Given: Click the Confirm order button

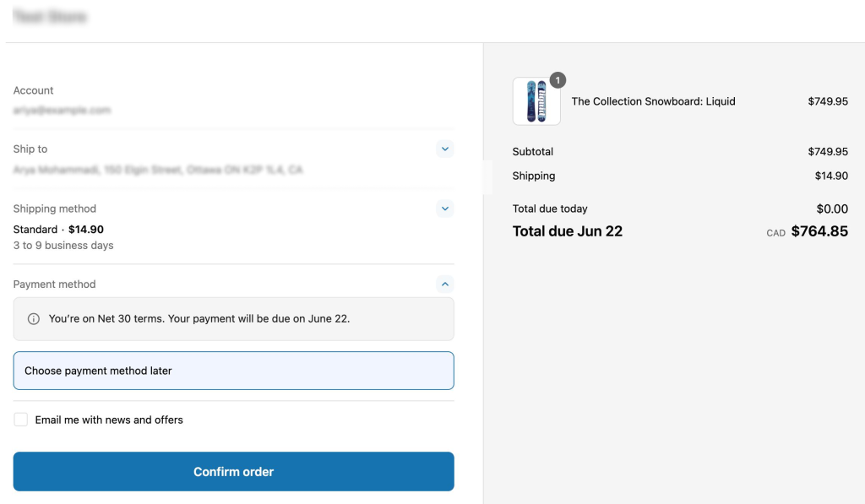Looking at the screenshot, I should point(233,471).
